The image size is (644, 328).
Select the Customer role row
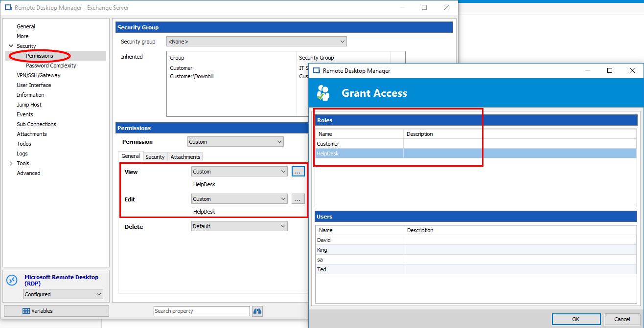476,144
